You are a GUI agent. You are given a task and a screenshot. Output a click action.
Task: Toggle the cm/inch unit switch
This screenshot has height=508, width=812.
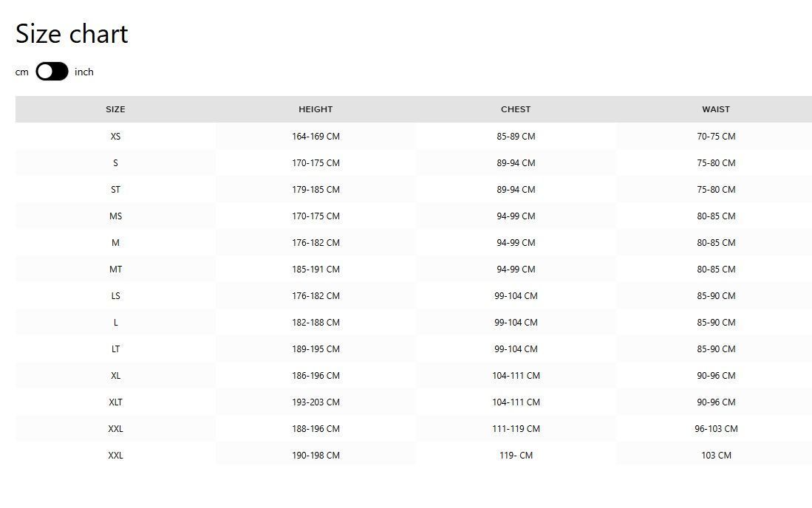(52, 72)
